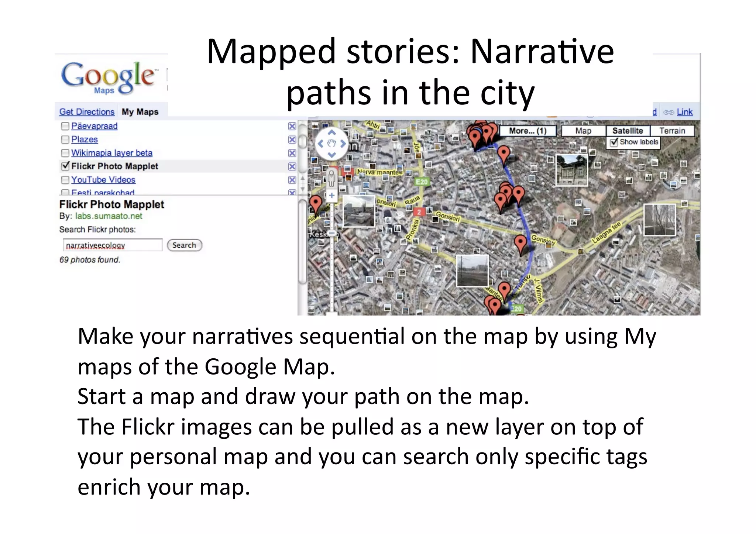Pan the map right with the arrow control

click(x=343, y=144)
